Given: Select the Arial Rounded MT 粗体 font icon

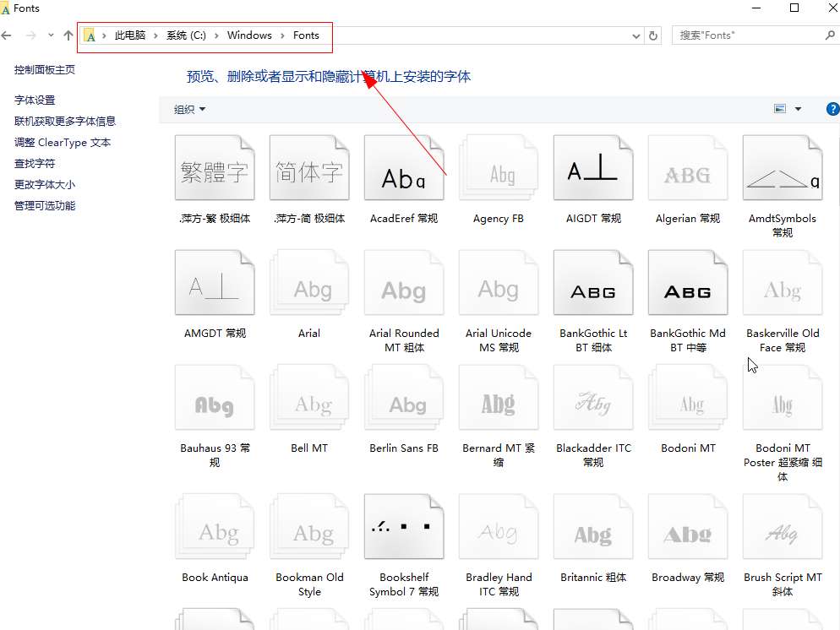Looking at the screenshot, I should point(404,283).
